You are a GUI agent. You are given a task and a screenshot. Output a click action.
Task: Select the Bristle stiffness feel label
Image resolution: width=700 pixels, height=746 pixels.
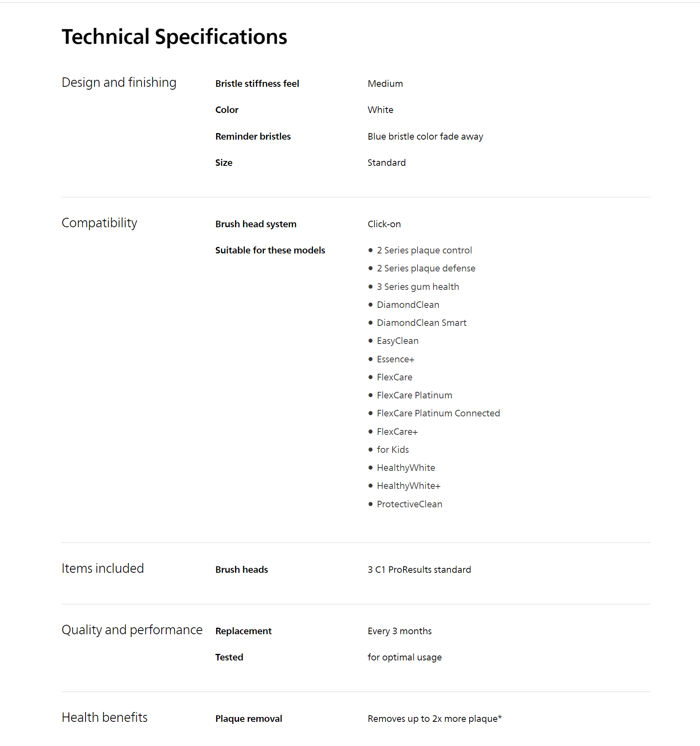(x=257, y=84)
